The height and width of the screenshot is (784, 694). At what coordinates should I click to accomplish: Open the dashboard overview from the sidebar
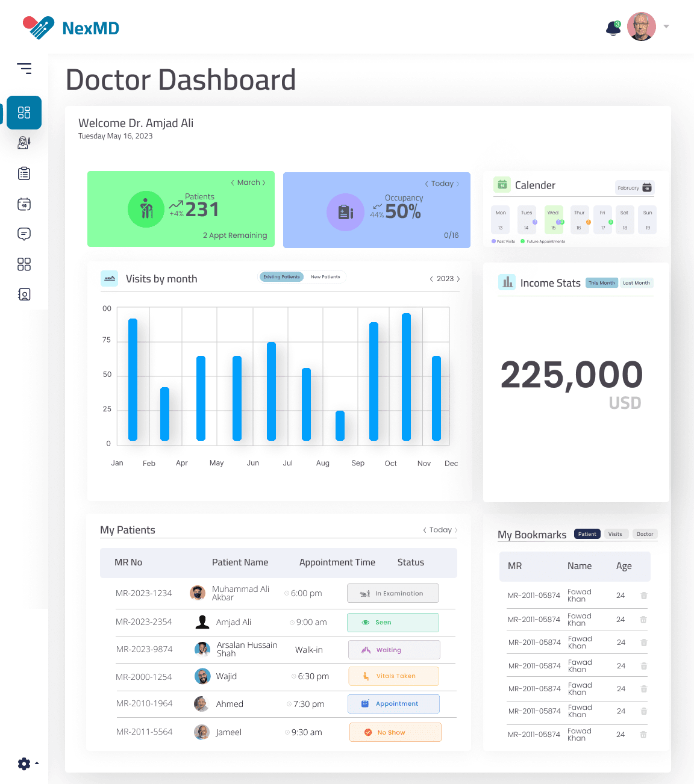tap(24, 113)
